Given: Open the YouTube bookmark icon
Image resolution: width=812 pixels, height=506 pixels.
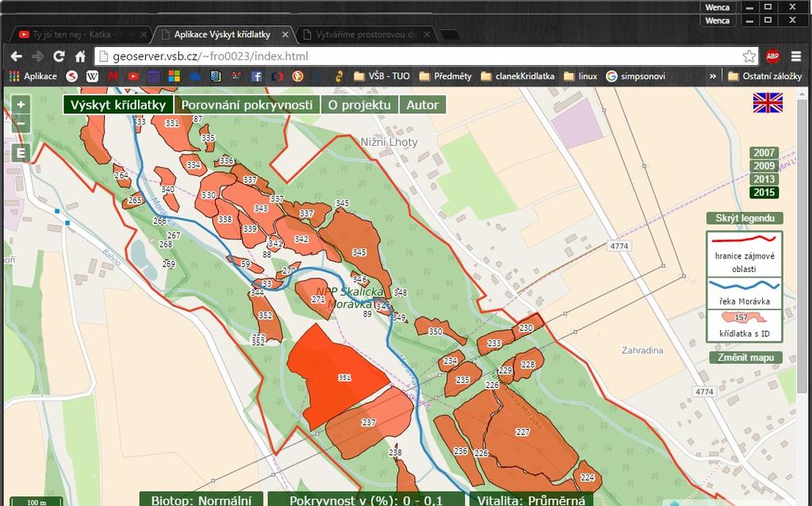Looking at the screenshot, I should tap(133, 76).
